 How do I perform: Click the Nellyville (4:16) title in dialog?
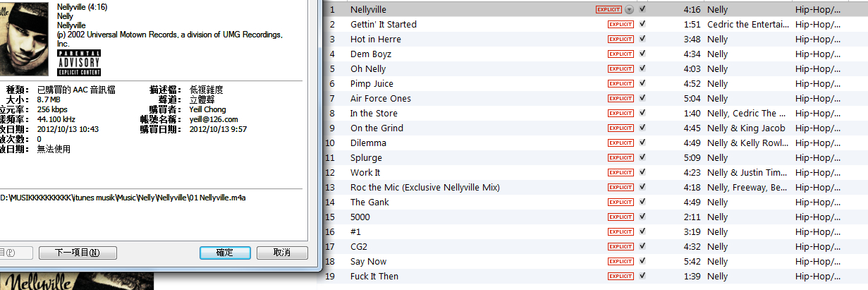tap(83, 6)
